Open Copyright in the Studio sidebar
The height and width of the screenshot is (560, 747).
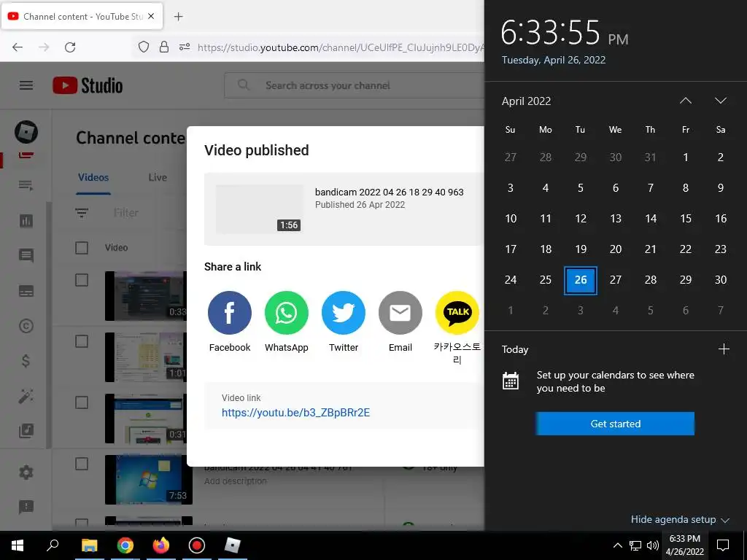[x=26, y=326]
